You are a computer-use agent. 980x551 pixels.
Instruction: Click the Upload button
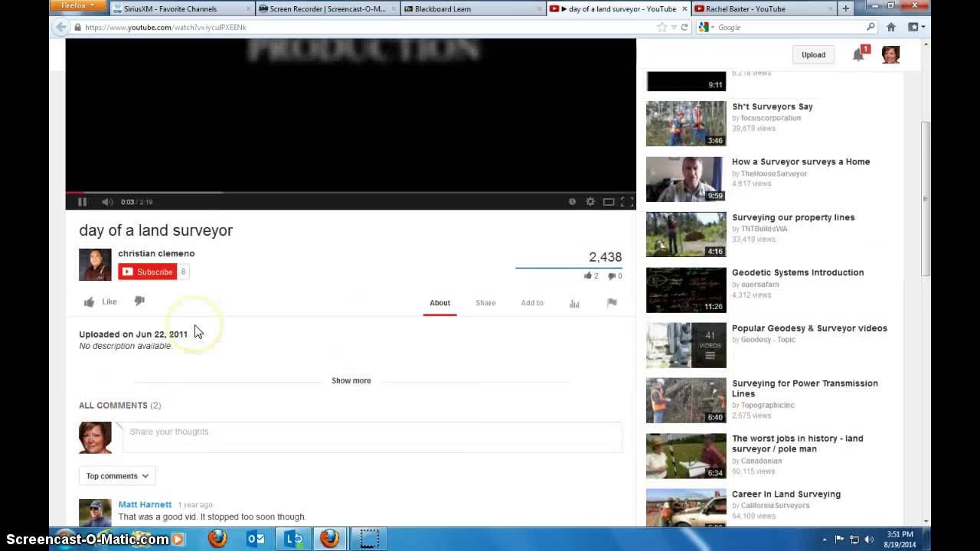pos(813,55)
